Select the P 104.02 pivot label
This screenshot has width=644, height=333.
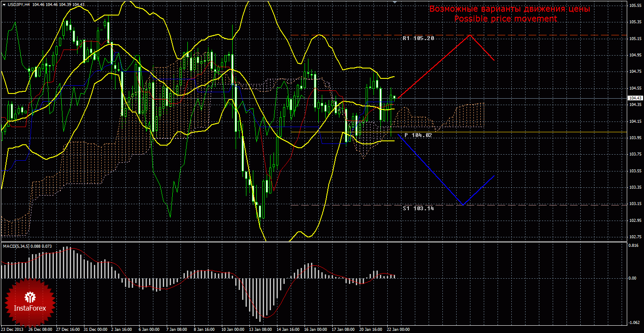[x=418, y=135]
